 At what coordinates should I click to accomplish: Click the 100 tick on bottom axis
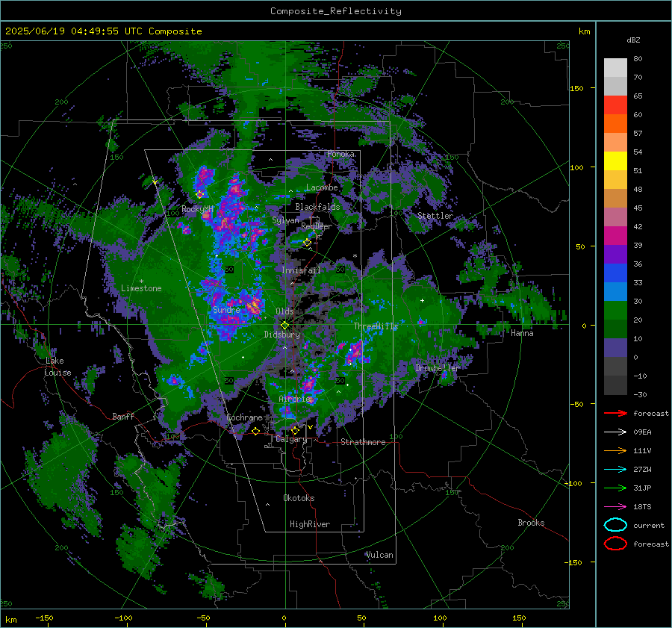[x=440, y=618]
